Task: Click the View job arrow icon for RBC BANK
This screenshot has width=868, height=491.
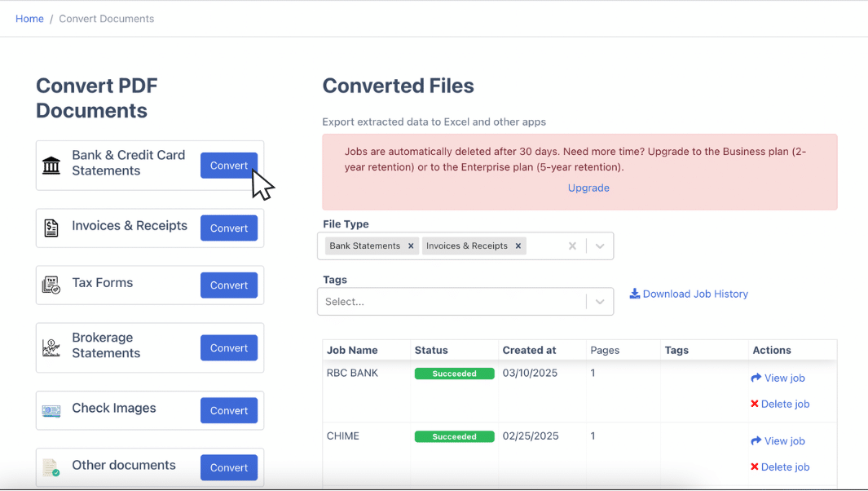Action: point(756,378)
